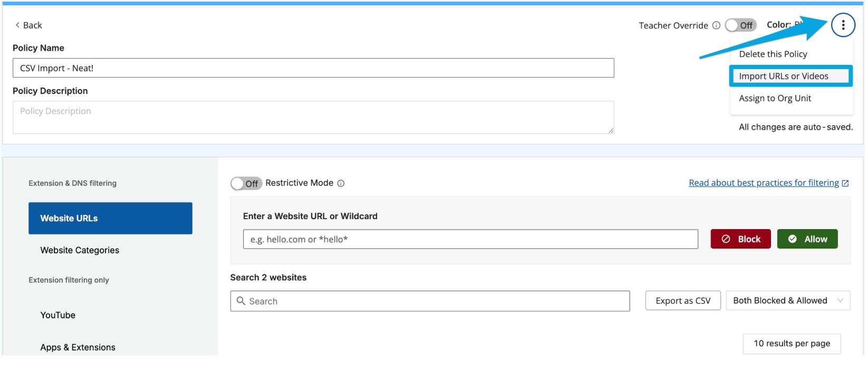Viewport: 868px width, 379px height.
Task: Click the Teacher Override info icon
Action: coord(716,25)
